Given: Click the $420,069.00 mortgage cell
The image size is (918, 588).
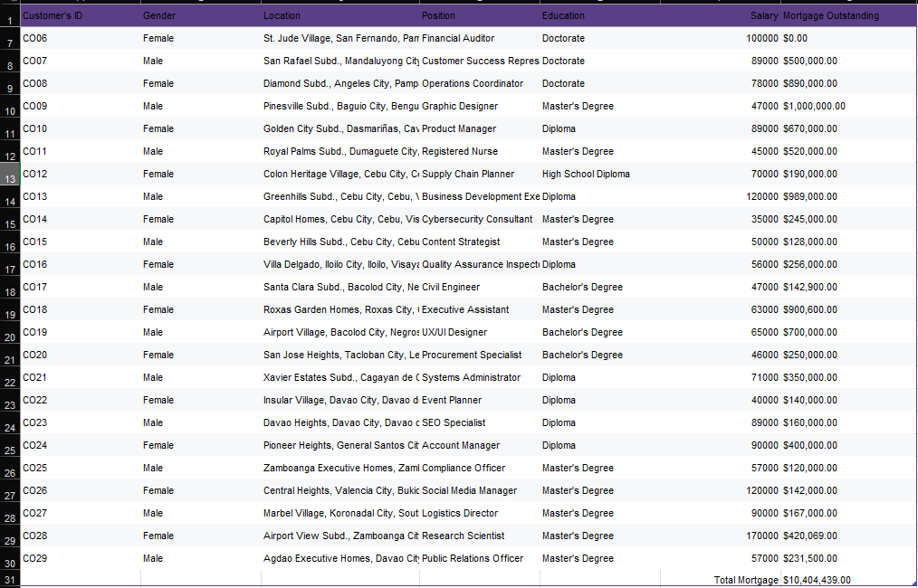Looking at the screenshot, I should pyautogui.click(x=848, y=536).
